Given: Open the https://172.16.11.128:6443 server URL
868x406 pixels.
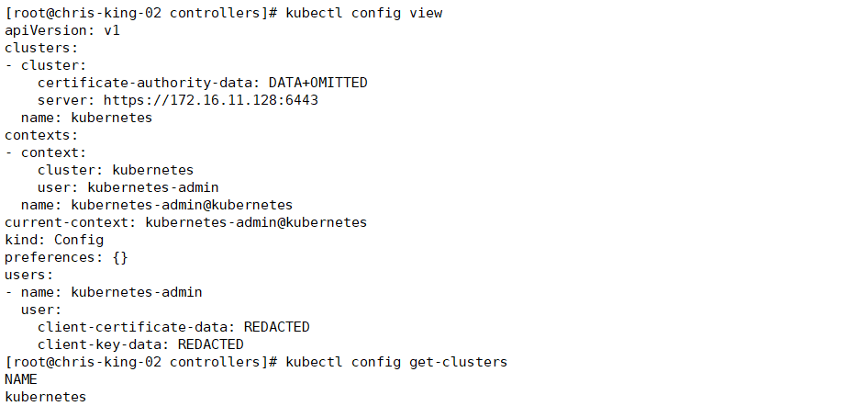Looking at the screenshot, I should (210, 100).
